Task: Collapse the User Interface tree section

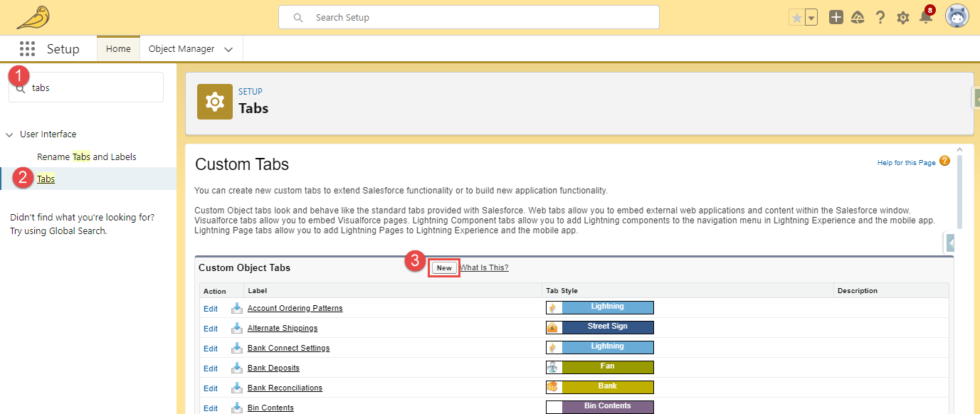Action: pyautogui.click(x=9, y=134)
